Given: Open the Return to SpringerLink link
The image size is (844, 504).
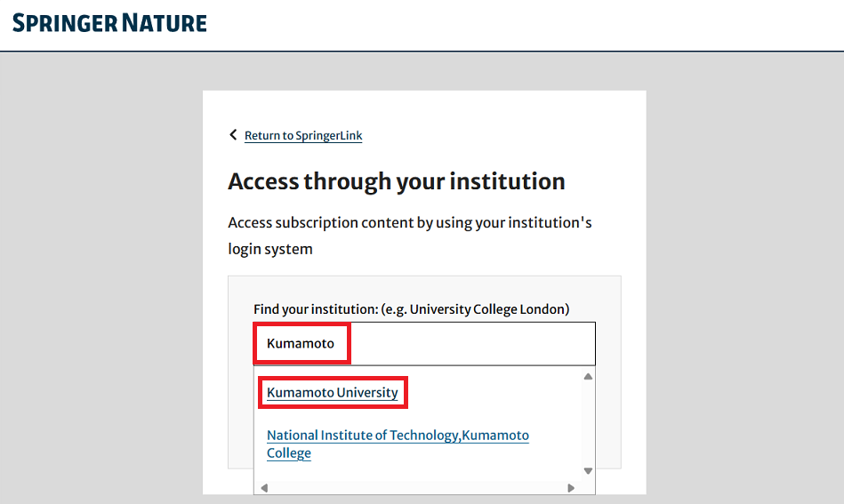Looking at the screenshot, I should (x=303, y=135).
